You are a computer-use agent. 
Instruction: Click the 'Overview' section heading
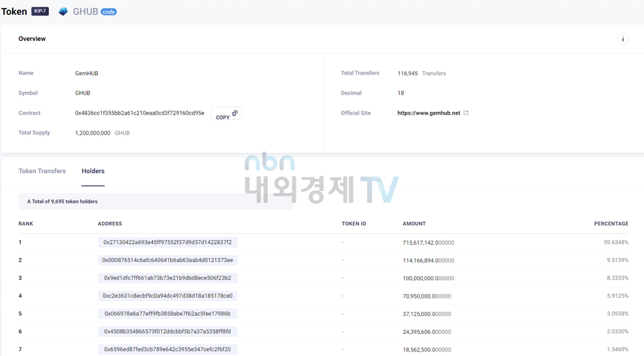pyautogui.click(x=32, y=39)
